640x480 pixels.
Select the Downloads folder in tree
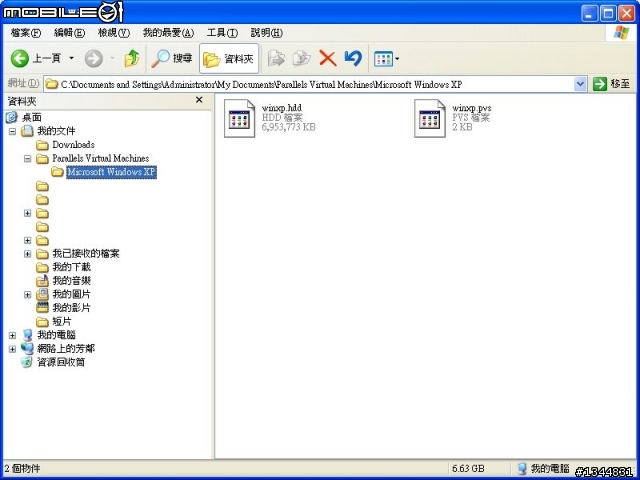point(73,144)
